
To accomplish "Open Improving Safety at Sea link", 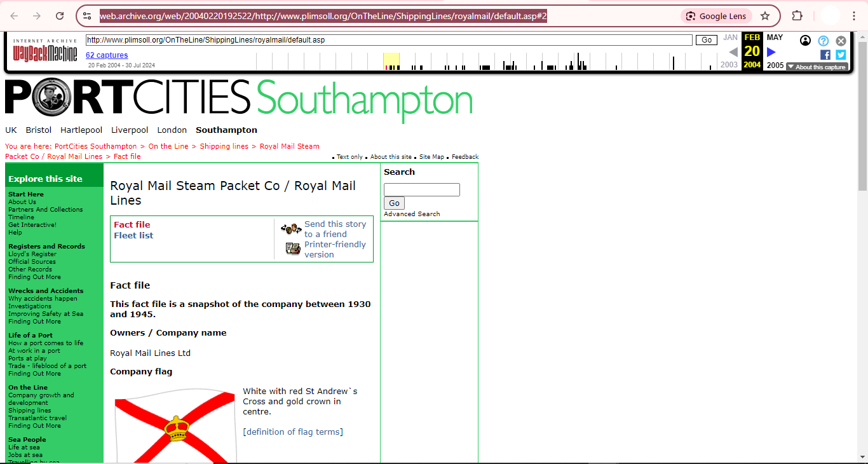I will (46, 314).
